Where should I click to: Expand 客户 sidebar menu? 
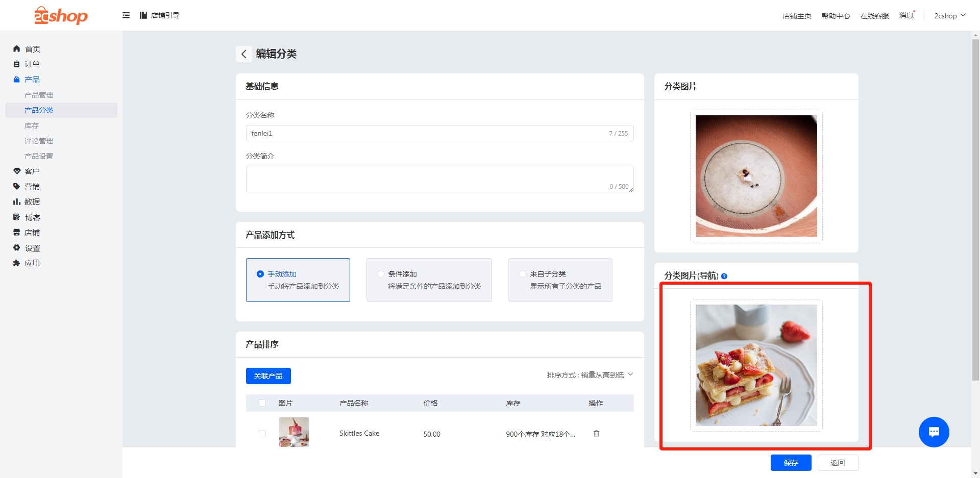[32, 171]
